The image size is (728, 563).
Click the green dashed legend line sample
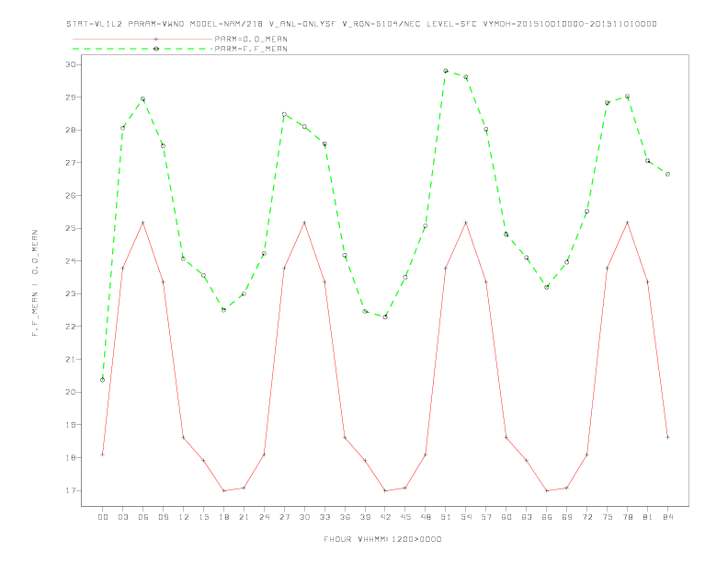tap(142, 49)
